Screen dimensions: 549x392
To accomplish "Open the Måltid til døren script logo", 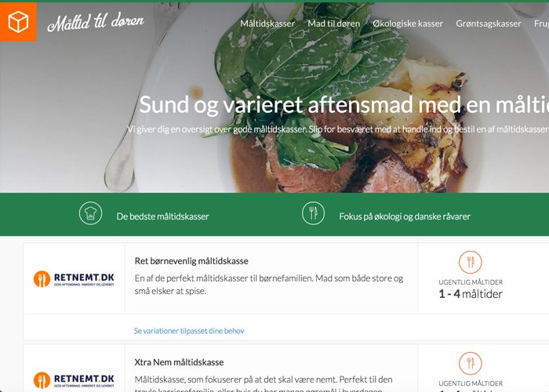I will 96,22.
